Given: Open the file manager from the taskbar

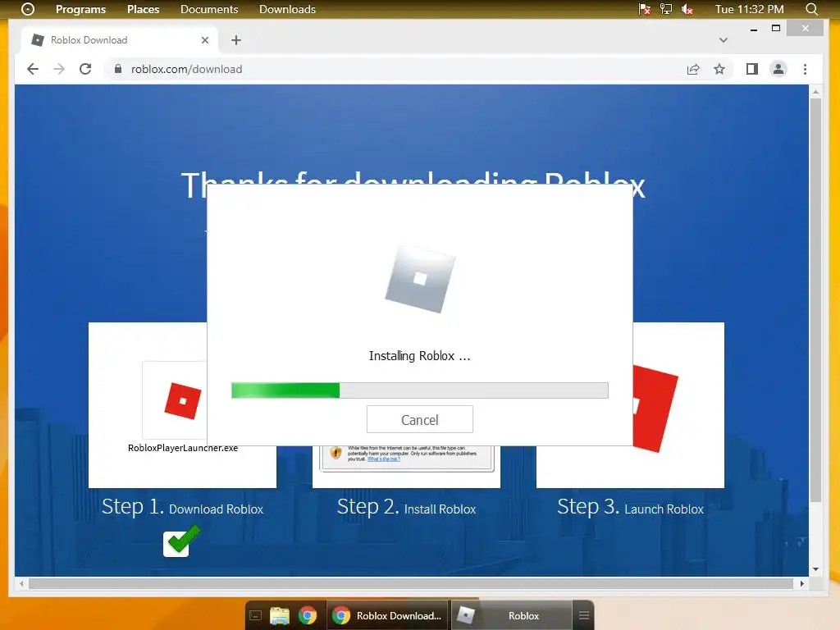Looking at the screenshot, I should point(279,615).
